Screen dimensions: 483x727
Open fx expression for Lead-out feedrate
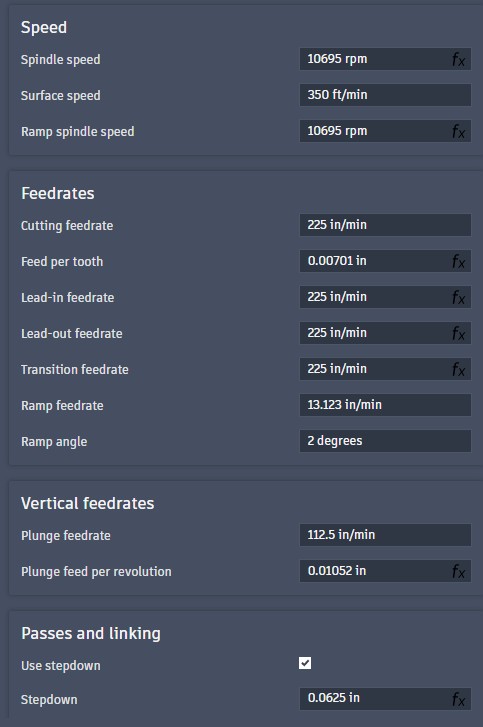click(x=458, y=333)
